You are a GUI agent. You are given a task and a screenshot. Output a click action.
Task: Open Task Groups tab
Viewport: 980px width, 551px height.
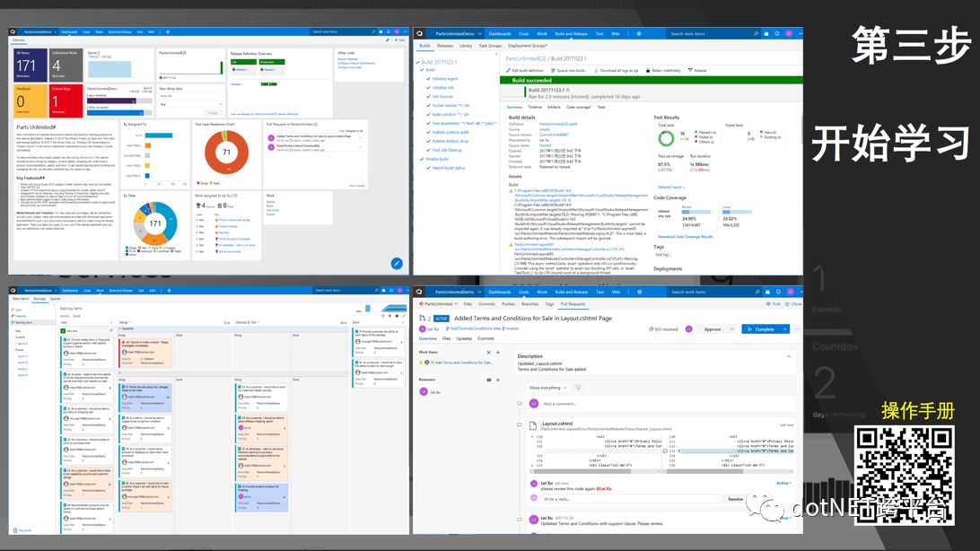(x=490, y=46)
